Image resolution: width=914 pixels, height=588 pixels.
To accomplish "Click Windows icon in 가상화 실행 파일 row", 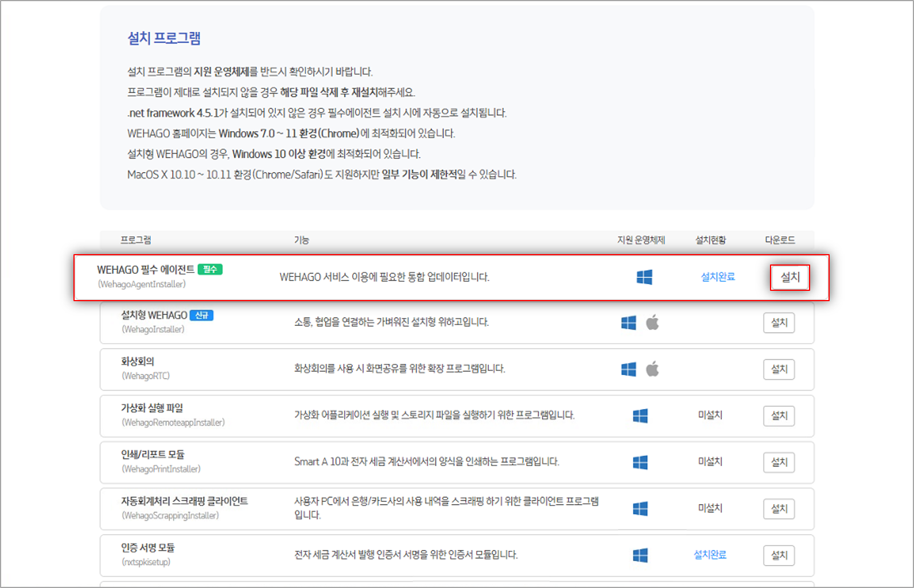I will tap(640, 416).
